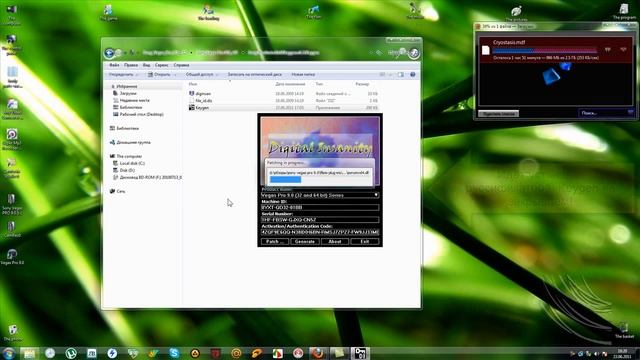Open The printer desktop icon
Image resolution: width=640 pixels, height=360 pixels.
[x=13, y=333]
